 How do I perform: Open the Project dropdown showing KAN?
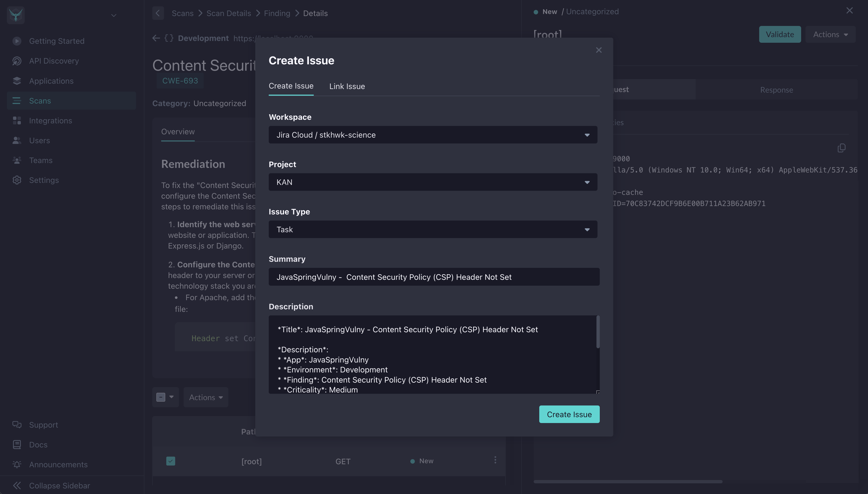(x=433, y=182)
